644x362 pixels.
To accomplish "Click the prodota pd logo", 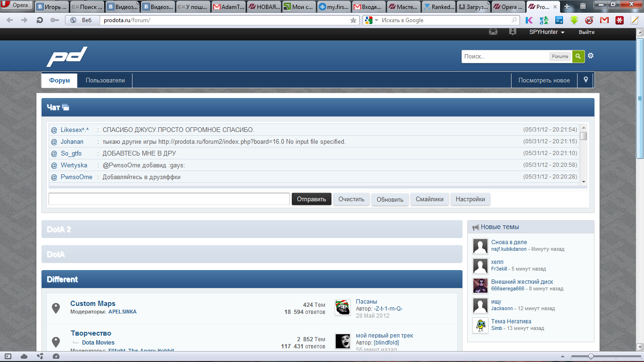I will 67,57.
